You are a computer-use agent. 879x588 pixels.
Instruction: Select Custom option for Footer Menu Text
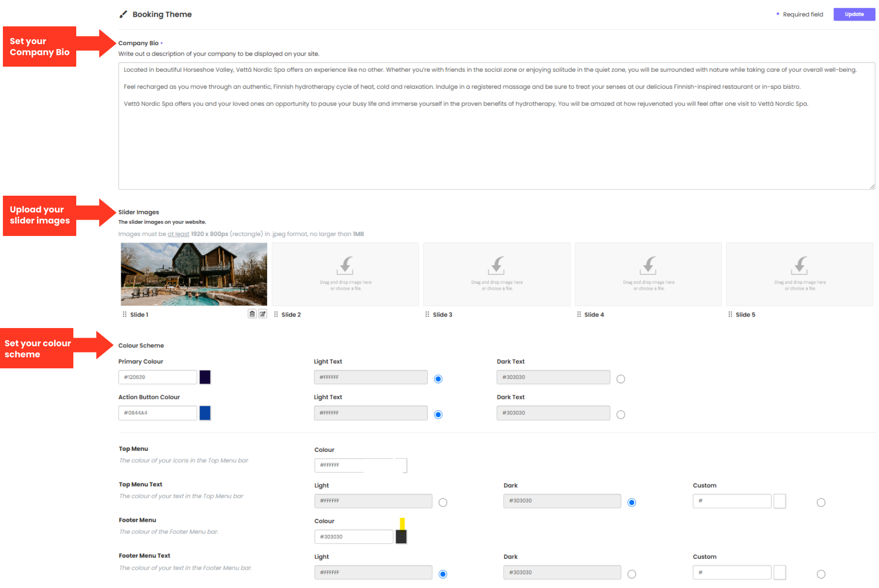(821, 574)
